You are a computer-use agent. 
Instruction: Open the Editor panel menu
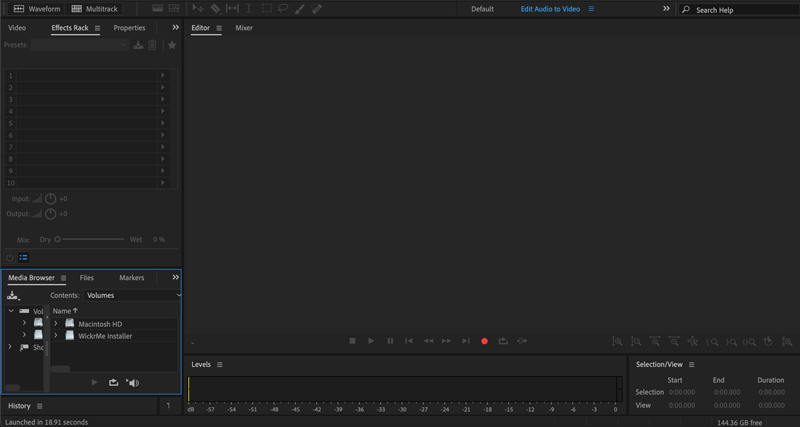click(219, 28)
